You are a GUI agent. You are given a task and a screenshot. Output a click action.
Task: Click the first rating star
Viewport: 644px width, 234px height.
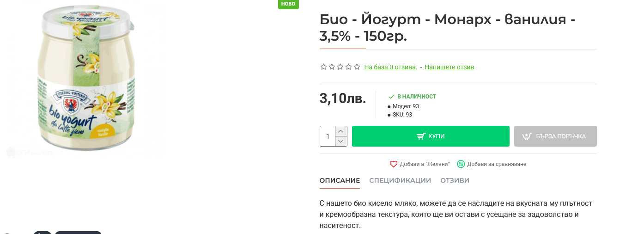pos(323,67)
